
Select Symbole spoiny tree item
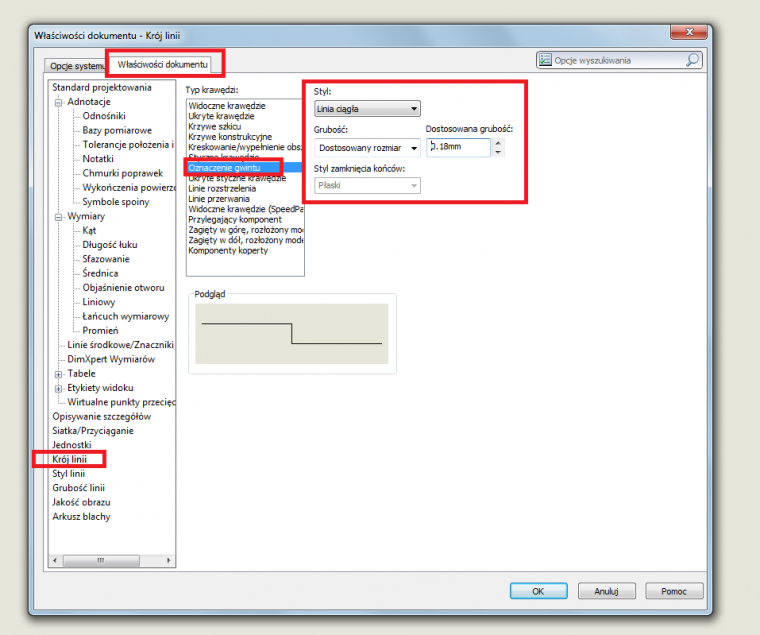116,202
